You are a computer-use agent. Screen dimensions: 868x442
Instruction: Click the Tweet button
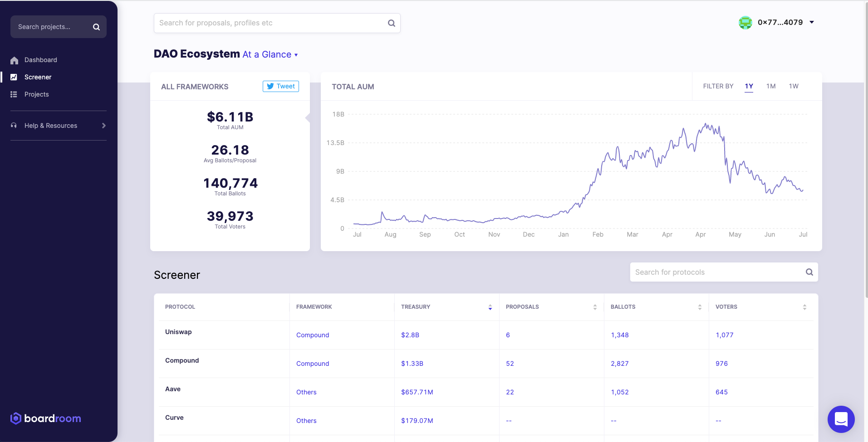[280, 86]
